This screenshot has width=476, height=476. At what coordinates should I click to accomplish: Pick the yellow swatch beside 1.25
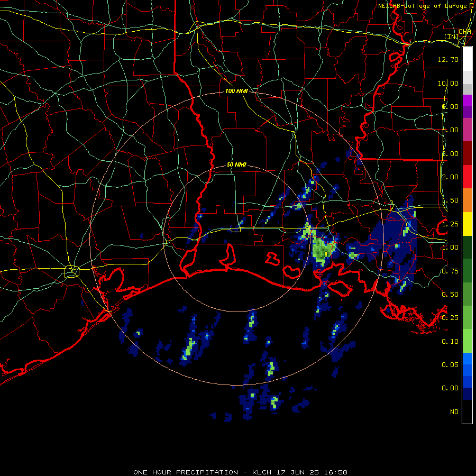pos(467,224)
